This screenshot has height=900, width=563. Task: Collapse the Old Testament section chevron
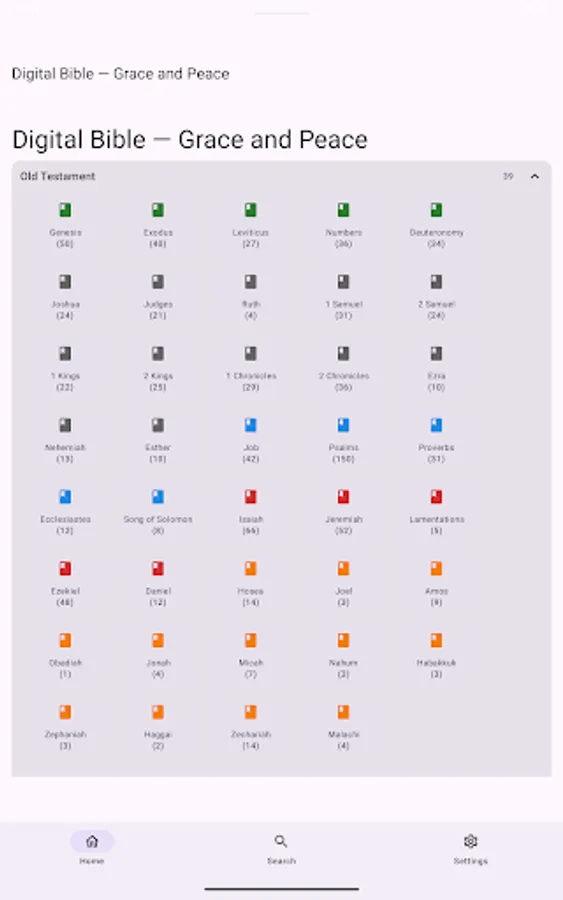tap(535, 176)
